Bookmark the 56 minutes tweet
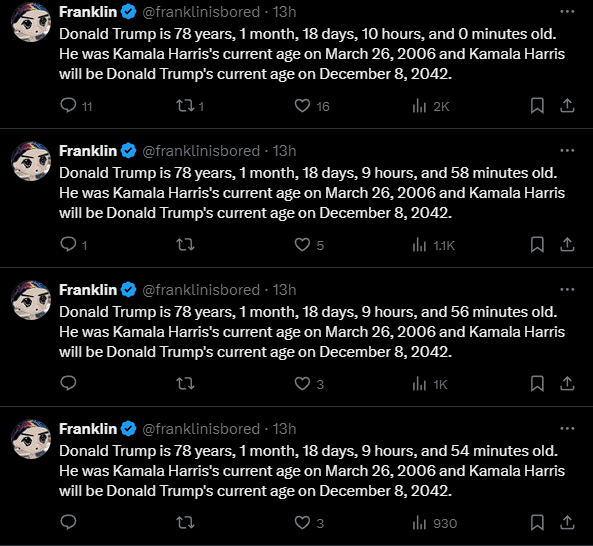 [x=537, y=384]
